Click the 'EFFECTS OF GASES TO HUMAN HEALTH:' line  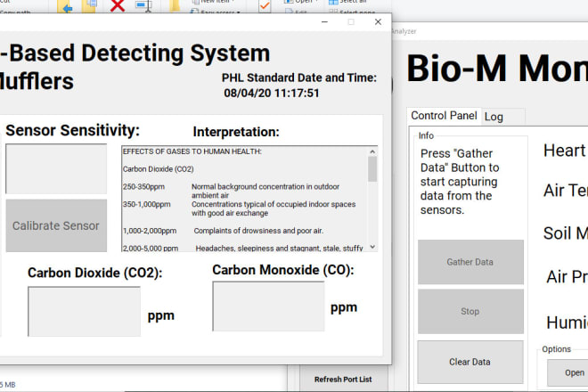[192, 151]
